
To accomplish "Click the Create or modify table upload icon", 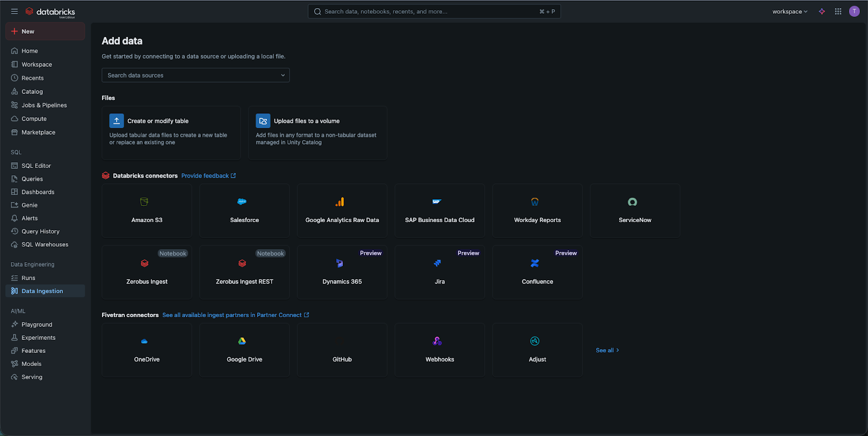I will (x=117, y=121).
